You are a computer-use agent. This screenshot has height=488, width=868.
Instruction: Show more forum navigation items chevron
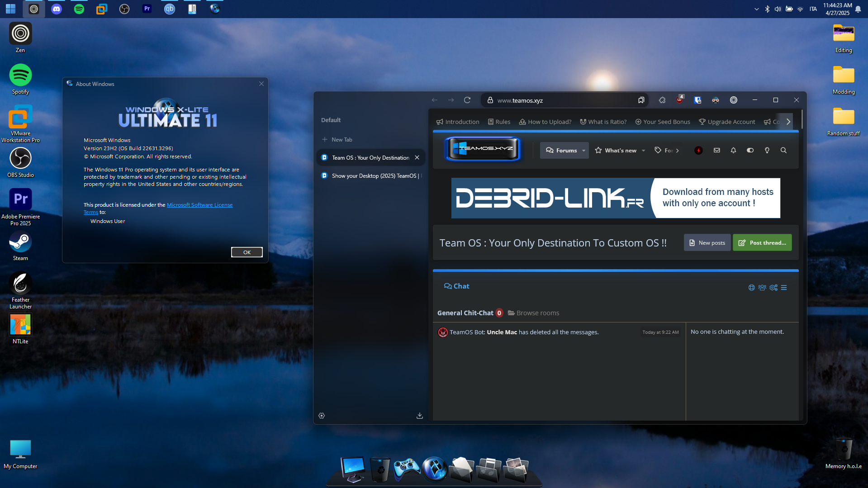click(x=678, y=151)
